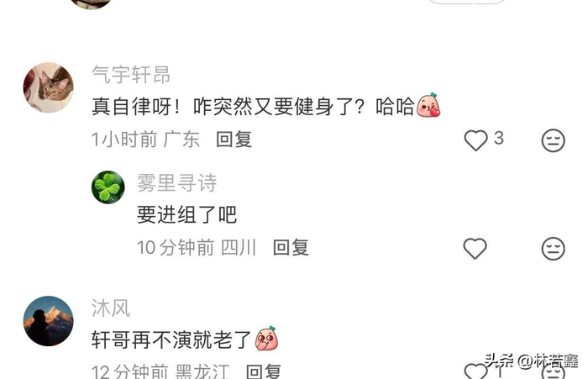
Task: Like the comment by 气宇轩昂
Action: tap(476, 140)
